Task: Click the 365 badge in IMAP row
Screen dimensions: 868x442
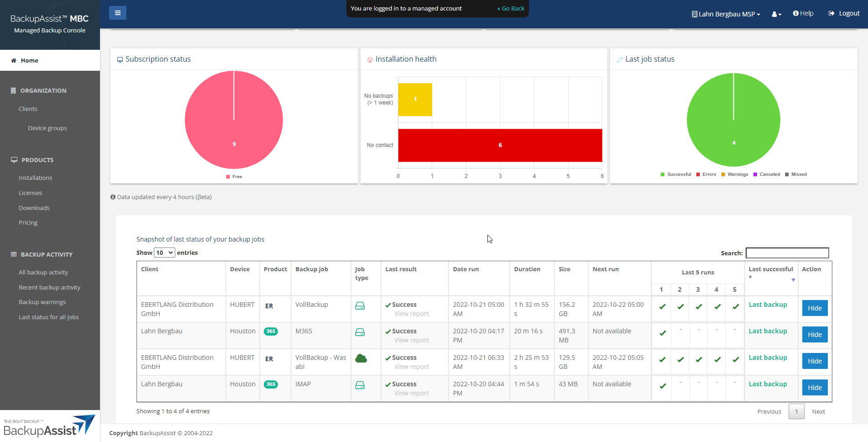Action: click(x=271, y=384)
